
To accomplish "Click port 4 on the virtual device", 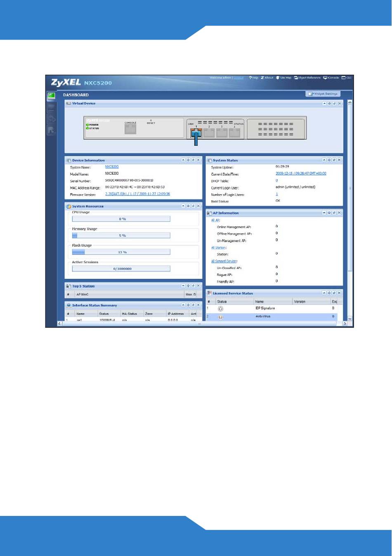I will tap(234, 133).
